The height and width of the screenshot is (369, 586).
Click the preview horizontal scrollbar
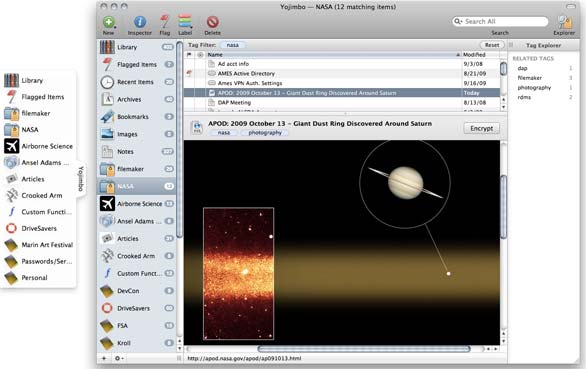(364, 349)
